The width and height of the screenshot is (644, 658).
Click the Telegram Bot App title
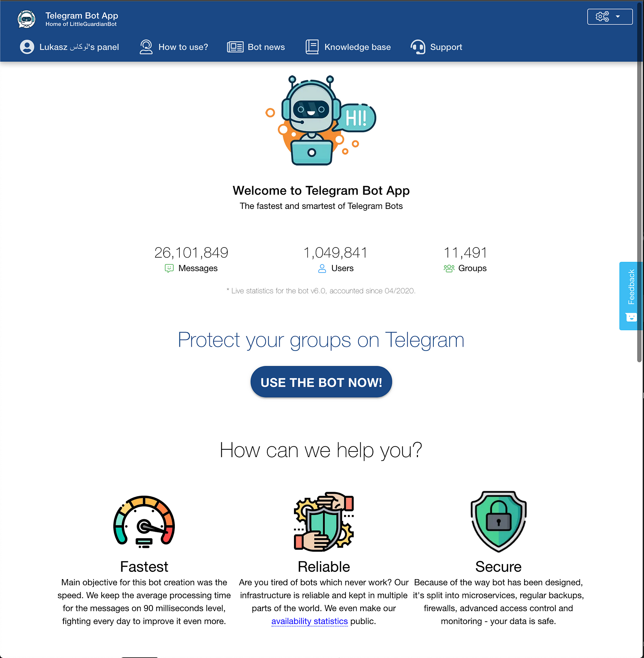pyautogui.click(x=82, y=15)
